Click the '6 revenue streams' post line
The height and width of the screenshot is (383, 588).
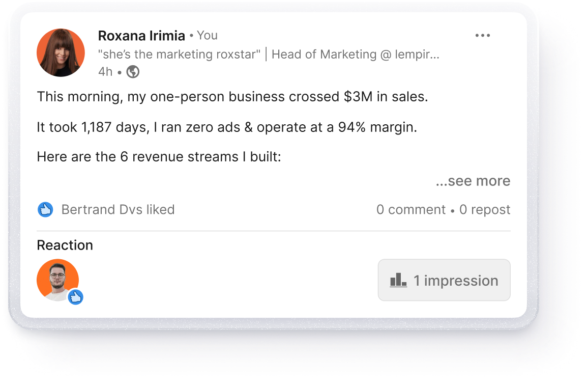(159, 157)
